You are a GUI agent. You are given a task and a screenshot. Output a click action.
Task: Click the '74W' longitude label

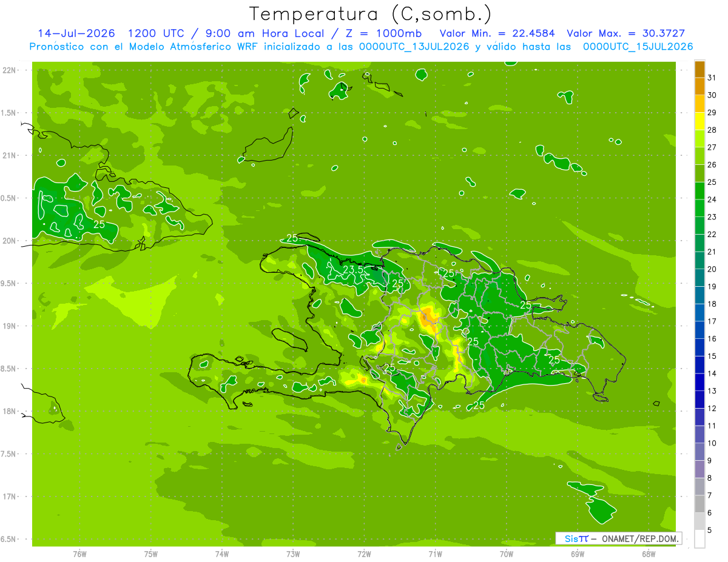[x=222, y=554]
